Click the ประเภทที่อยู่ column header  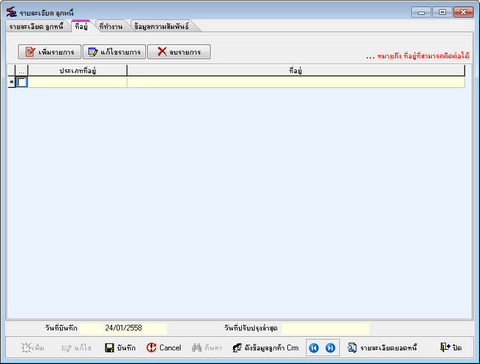pyautogui.click(x=78, y=71)
